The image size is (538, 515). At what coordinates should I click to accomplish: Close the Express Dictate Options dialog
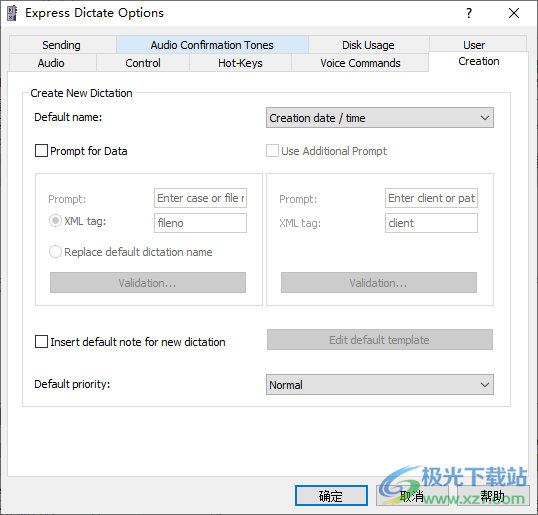click(514, 13)
